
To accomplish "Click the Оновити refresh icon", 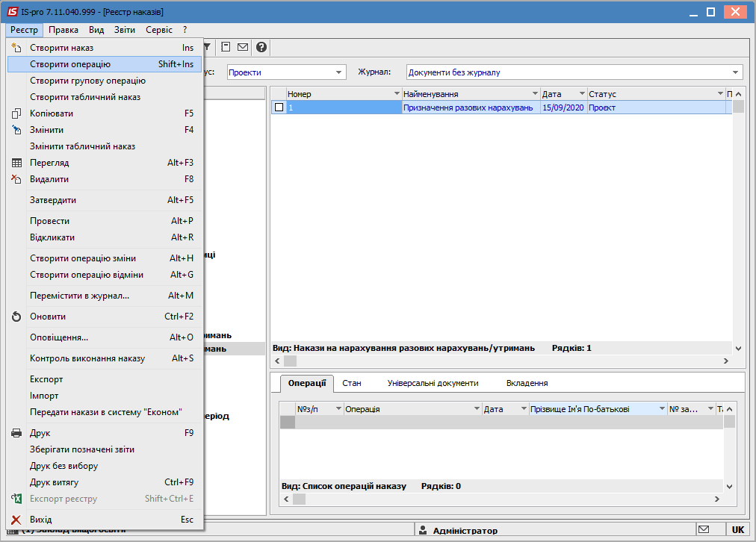I will pyautogui.click(x=16, y=317).
